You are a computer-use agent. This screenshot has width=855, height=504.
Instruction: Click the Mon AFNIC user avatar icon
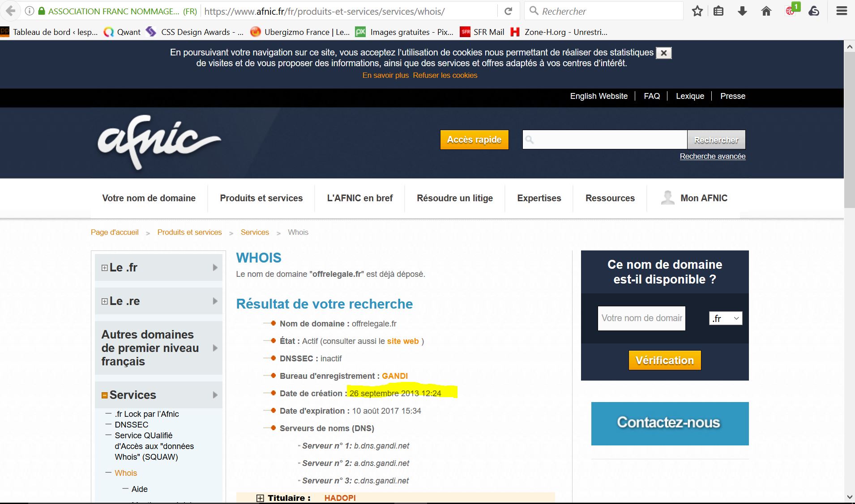pos(667,198)
